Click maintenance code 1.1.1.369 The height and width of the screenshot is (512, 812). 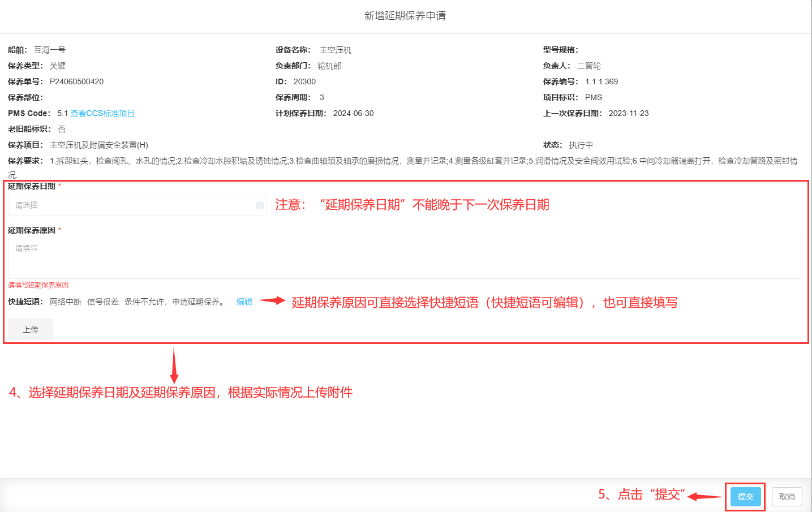click(x=602, y=81)
